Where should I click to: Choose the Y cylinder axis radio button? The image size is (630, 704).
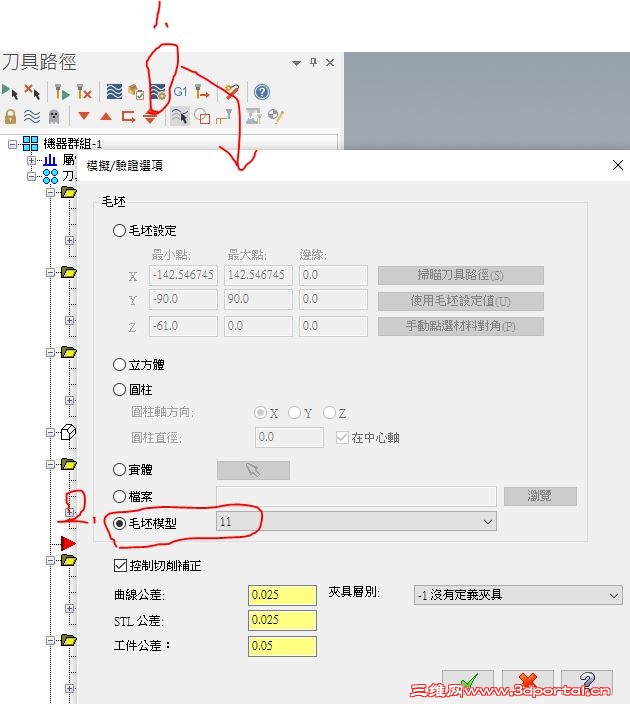click(x=294, y=412)
